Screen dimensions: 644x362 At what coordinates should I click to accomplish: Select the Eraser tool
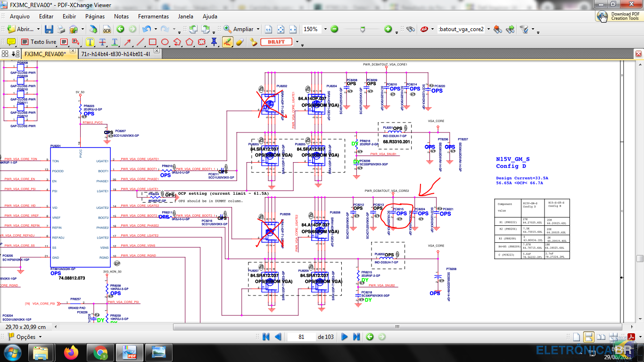click(x=239, y=42)
